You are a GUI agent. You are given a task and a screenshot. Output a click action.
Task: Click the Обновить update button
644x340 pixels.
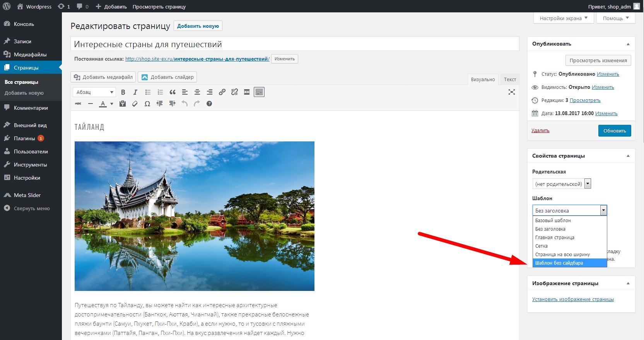pyautogui.click(x=615, y=131)
